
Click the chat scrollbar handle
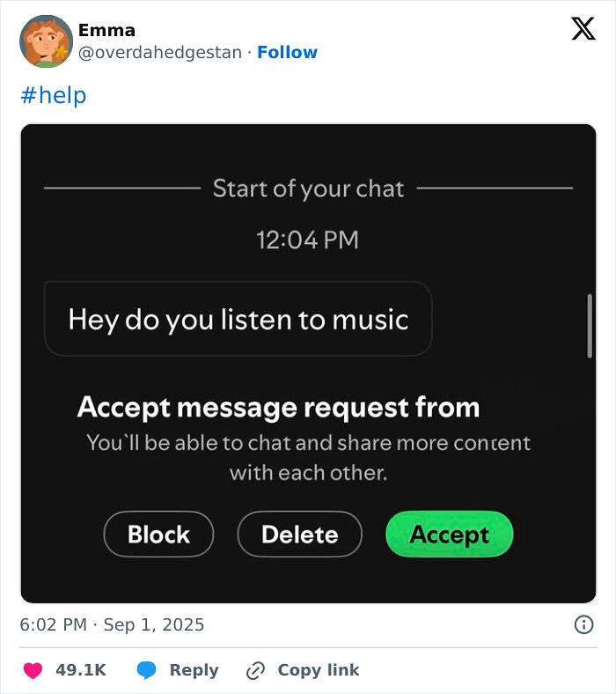[x=590, y=326]
